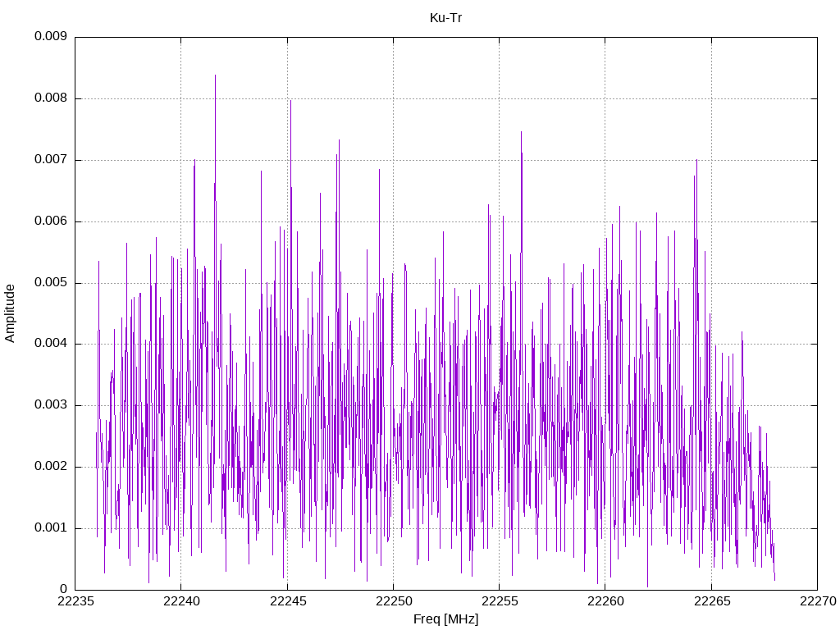Click the y-axis tick value 0.004
Image resolution: width=840 pixels, height=630 pixels.
click(51, 344)
